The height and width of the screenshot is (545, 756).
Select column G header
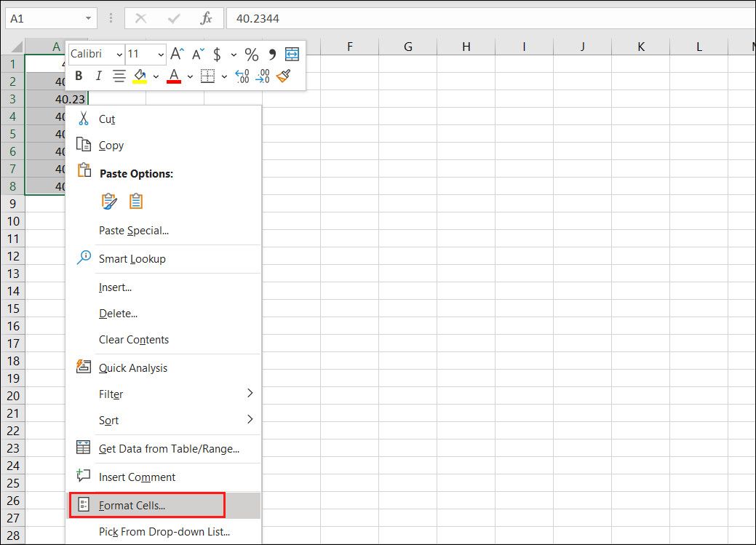tap(408, 47)
